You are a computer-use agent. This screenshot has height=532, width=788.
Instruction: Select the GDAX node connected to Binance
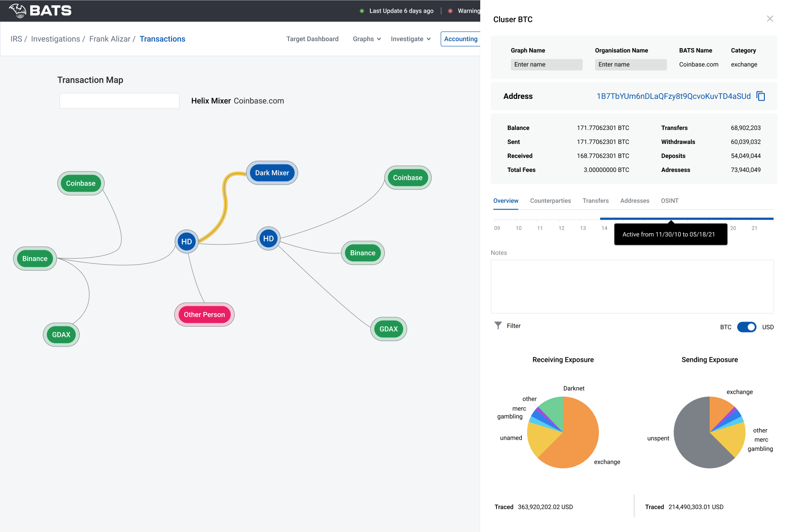(61, 335)
